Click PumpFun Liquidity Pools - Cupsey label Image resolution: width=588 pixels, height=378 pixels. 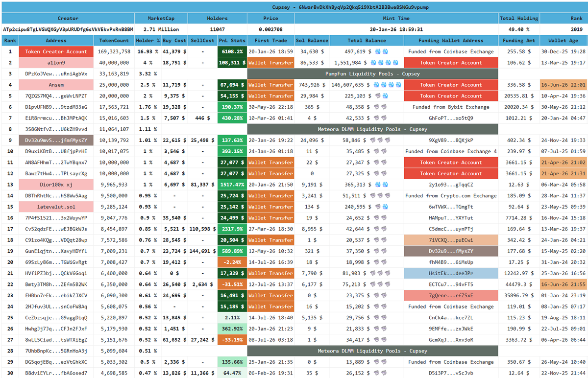click(372, 73)
